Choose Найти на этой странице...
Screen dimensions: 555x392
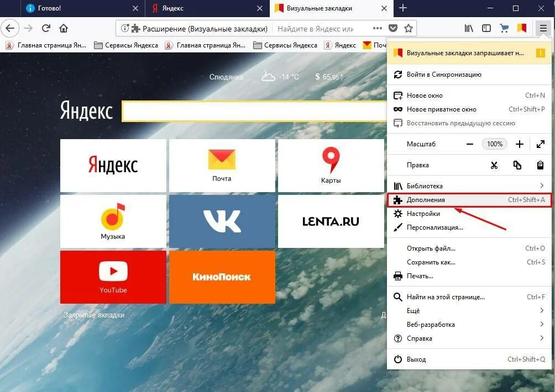point(469,297)
